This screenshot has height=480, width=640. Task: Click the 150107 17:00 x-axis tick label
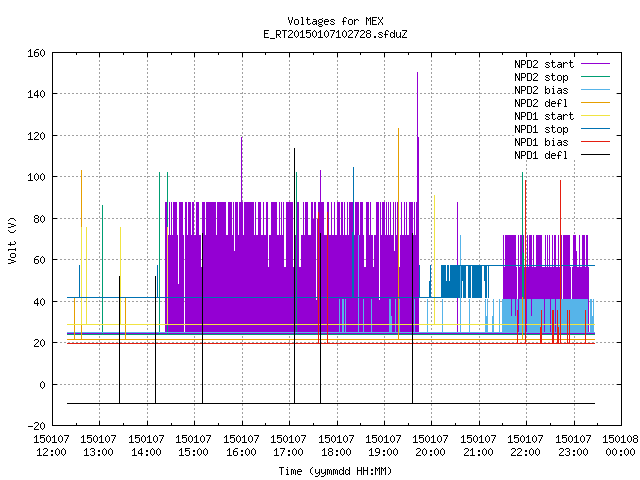click(x=288, y=446)
